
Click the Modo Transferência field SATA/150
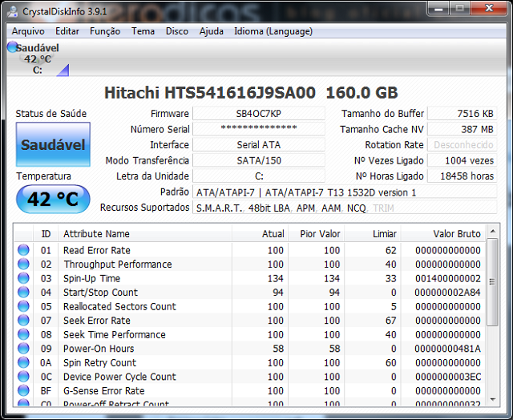tap(259, 160)
